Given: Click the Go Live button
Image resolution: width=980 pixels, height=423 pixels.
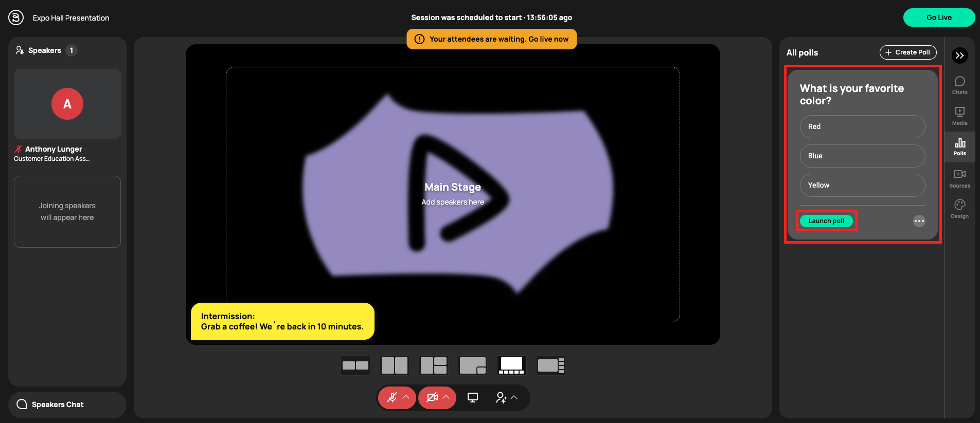Looking at the screenshot, I should pyautogui.click(x=939, y=17).
